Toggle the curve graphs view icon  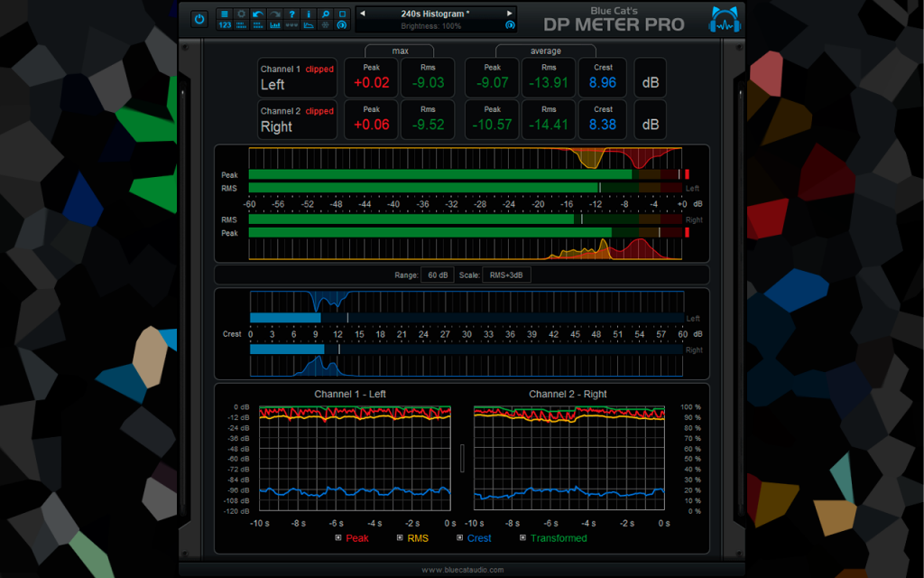(x=309, y=24)
